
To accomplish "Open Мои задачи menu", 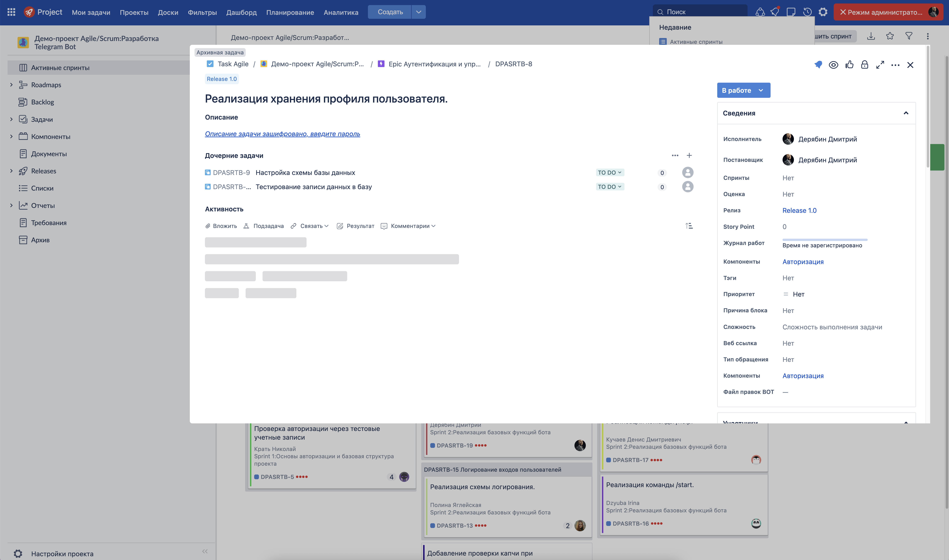I will pos(91,12).
